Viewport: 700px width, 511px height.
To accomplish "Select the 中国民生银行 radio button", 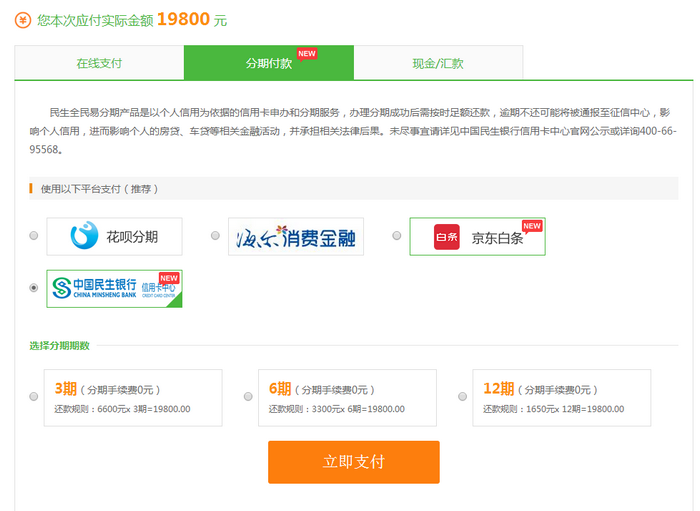I will (x=34, y=288).
